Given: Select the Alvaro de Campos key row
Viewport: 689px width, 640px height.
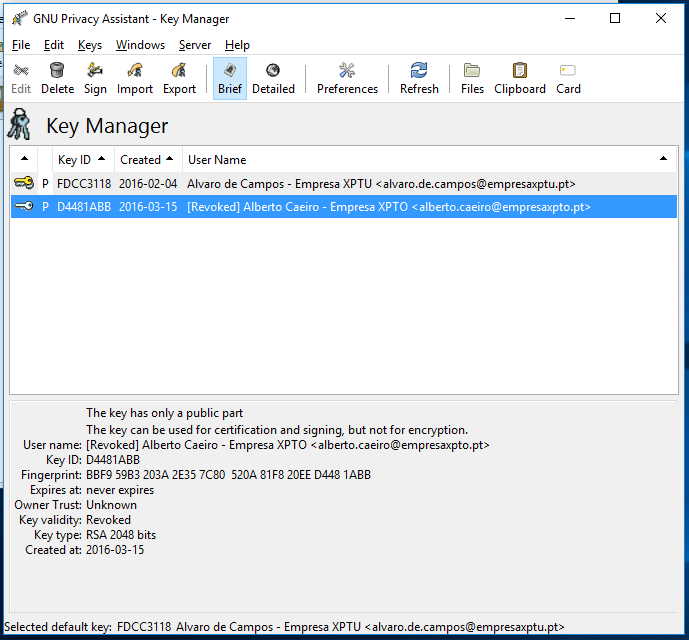Looking at the screenshot, I should pos(344,184).
